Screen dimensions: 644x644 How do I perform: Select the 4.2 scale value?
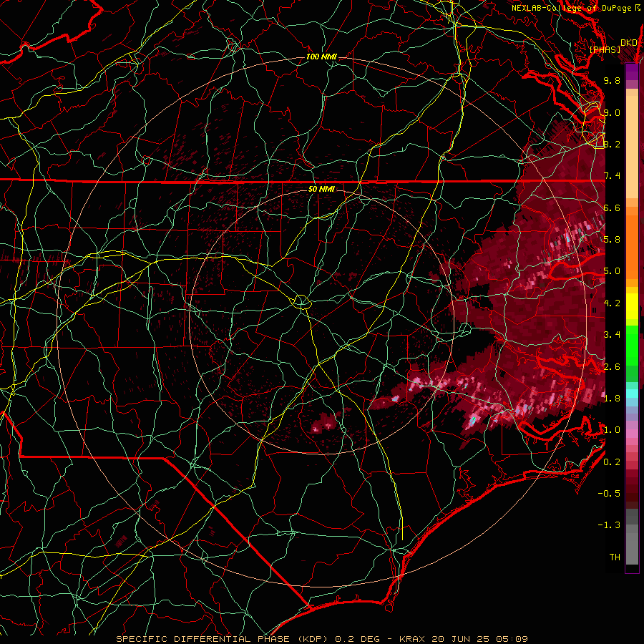(x=612, y=303)
